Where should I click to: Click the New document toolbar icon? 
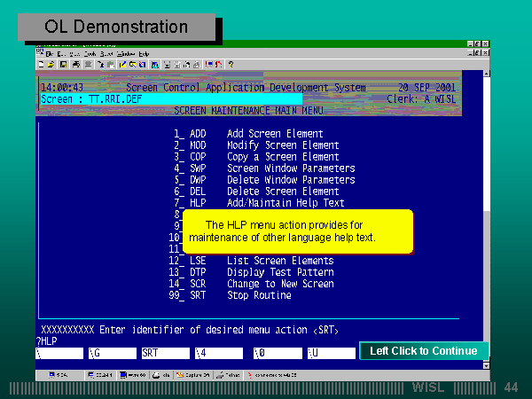(x=42, y=64)
